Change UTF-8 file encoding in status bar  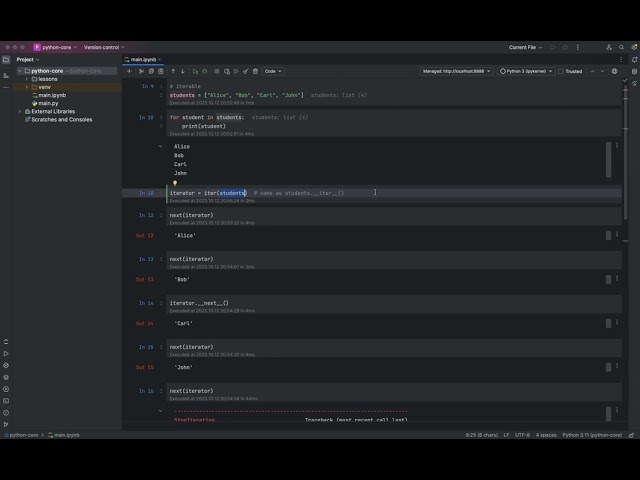pyautogui.click(x=522, y=435)
